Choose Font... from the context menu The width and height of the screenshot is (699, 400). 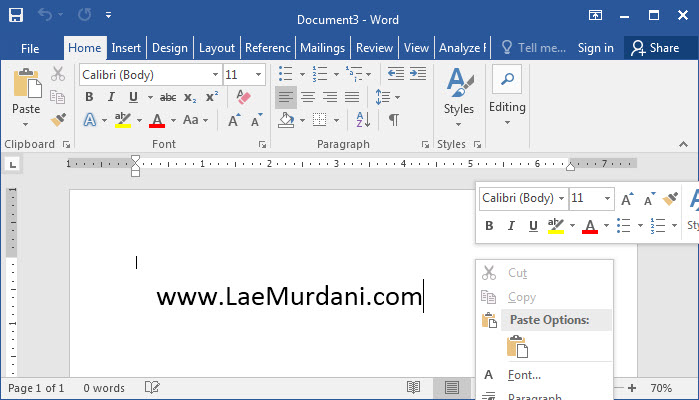click(524, 375)
